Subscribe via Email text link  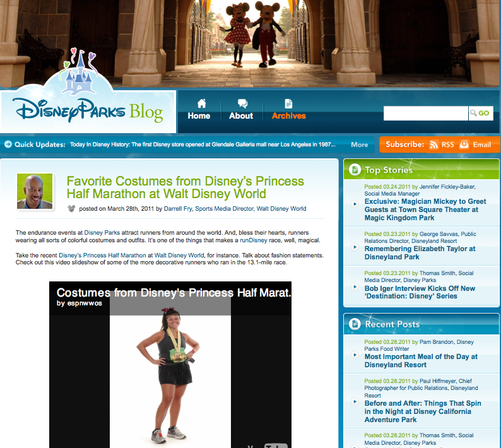(482, 144)
